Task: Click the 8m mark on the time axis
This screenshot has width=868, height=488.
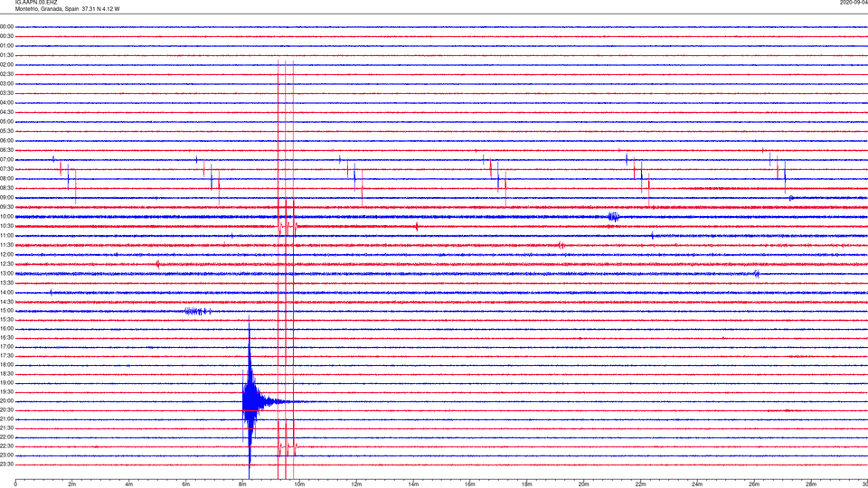Action: pyautogui.click(x=242, y=484)
